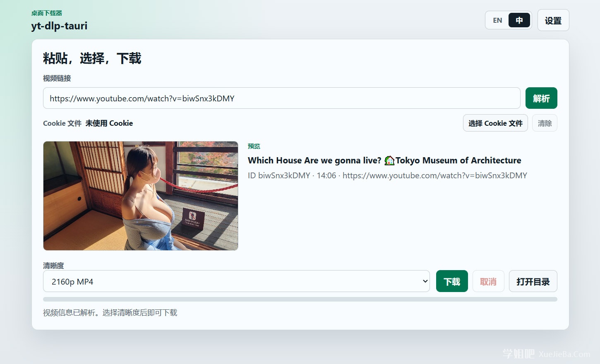Select the 中 language option

pos(519,20)
